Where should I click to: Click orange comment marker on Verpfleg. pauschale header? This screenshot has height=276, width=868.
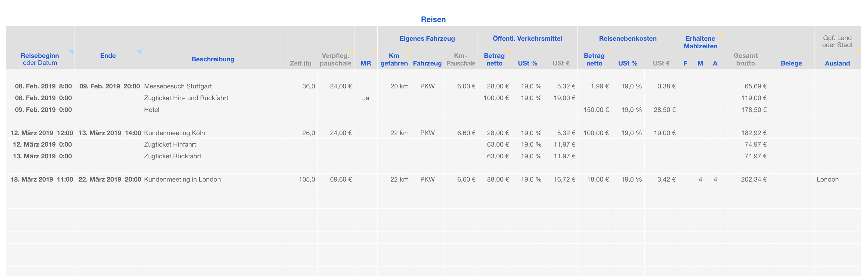tap(352, 52)
